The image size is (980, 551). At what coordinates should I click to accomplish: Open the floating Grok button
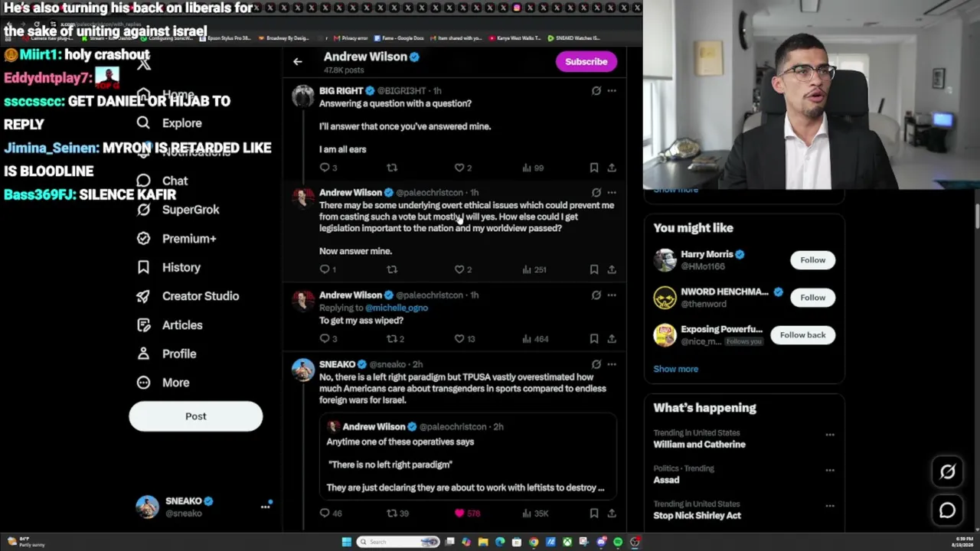click(947, 472)
